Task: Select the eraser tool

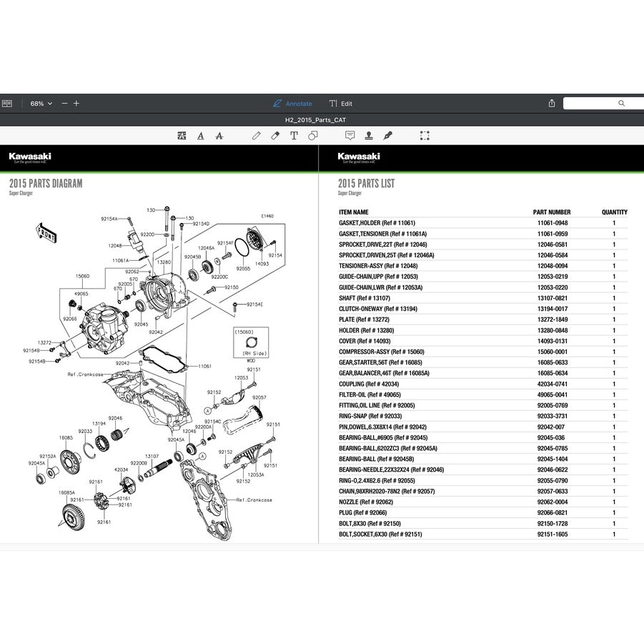Action: click(274, 135)
